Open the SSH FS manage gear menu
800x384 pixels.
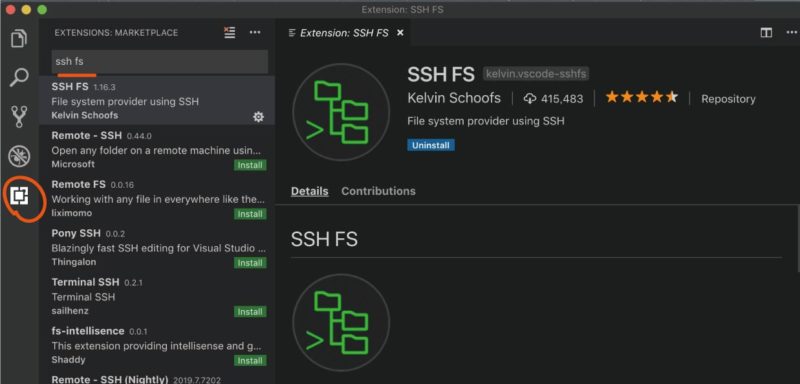click(x=259, y=117)
